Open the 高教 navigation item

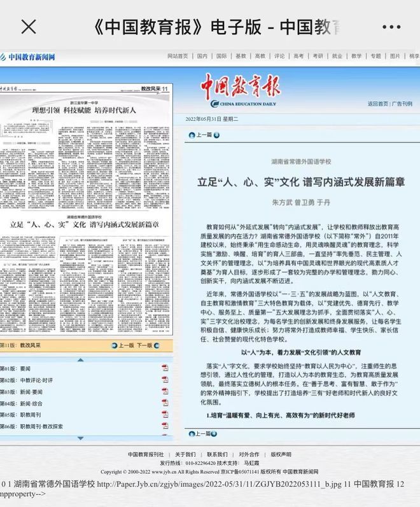coord(260,56)
